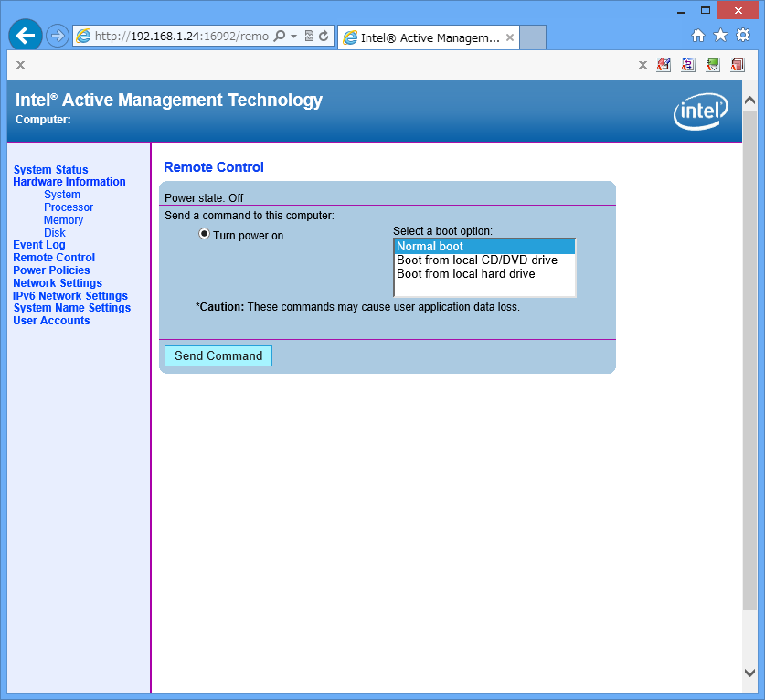
Task: Switch to the Intel Active Management tab
Action: coord(420,37)
